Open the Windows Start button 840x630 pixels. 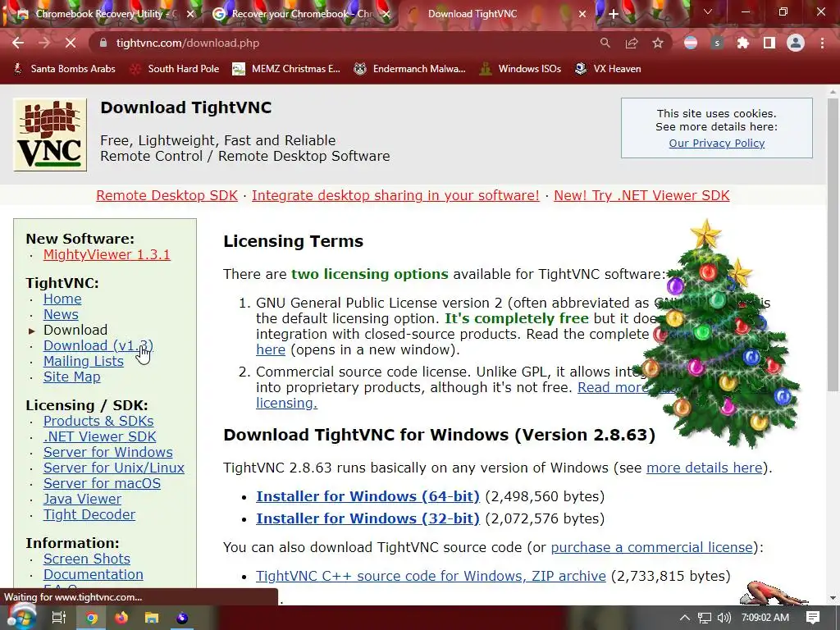[x=21, y=618]
